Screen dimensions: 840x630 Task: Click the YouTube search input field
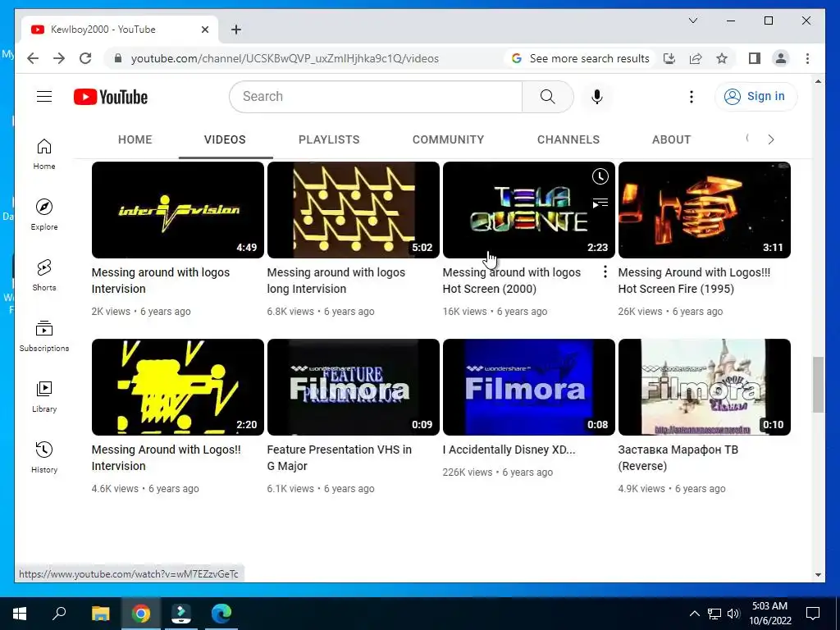[376, 97]
